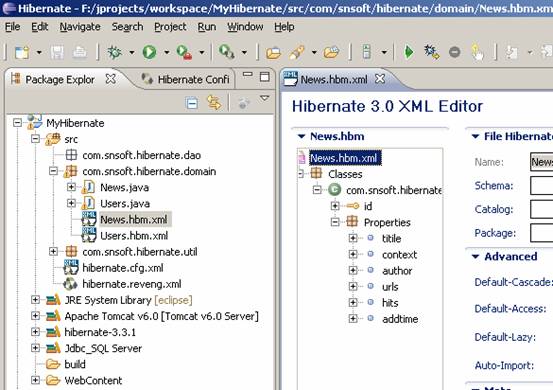Expand the News.java tree node
This screenshot has width=553, height=390.
71,187
